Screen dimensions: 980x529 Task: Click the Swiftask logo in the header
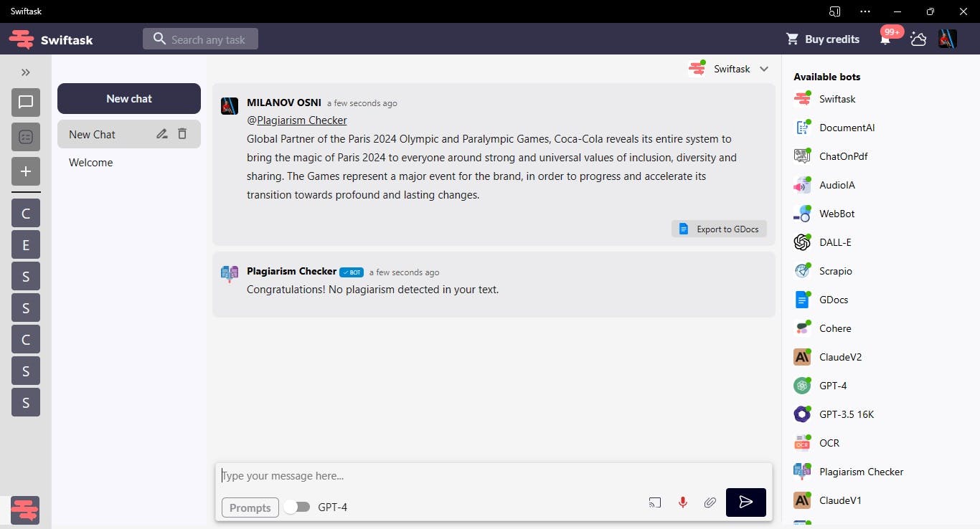pos(51,39)
